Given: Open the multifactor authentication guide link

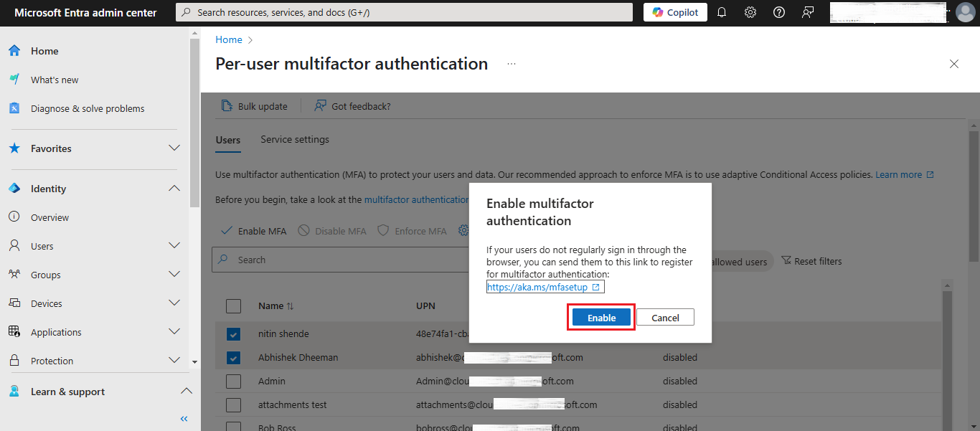Looking at the screenshot, I should pos(416,199).
